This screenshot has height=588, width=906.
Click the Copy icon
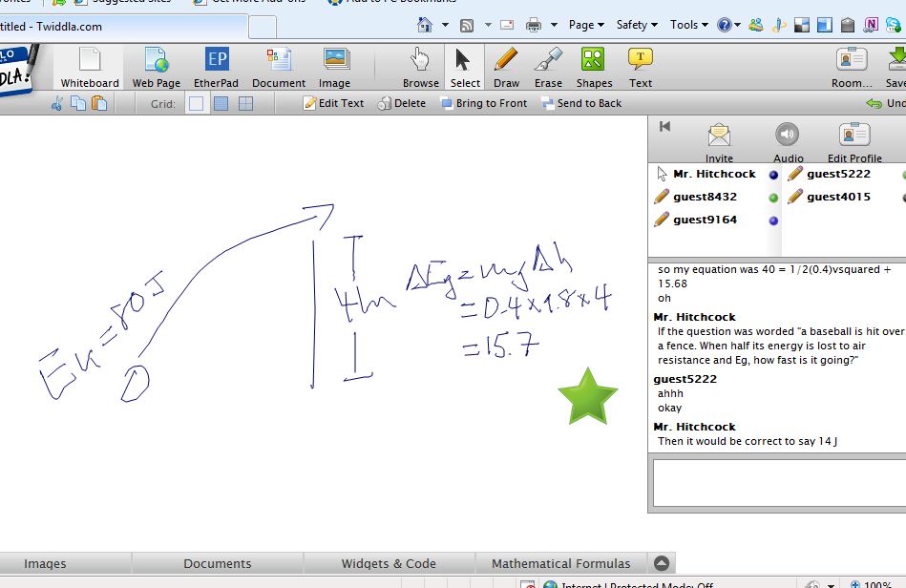[78, 103]
